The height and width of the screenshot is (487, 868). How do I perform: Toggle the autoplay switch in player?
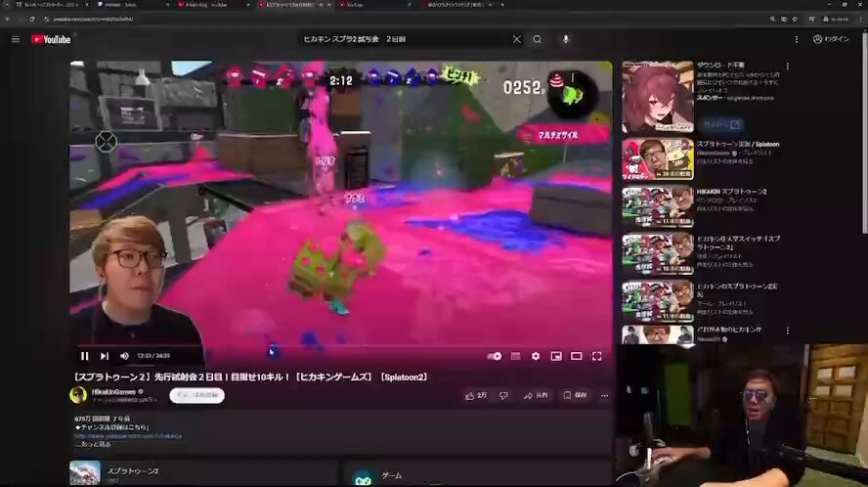coord(495,356)
